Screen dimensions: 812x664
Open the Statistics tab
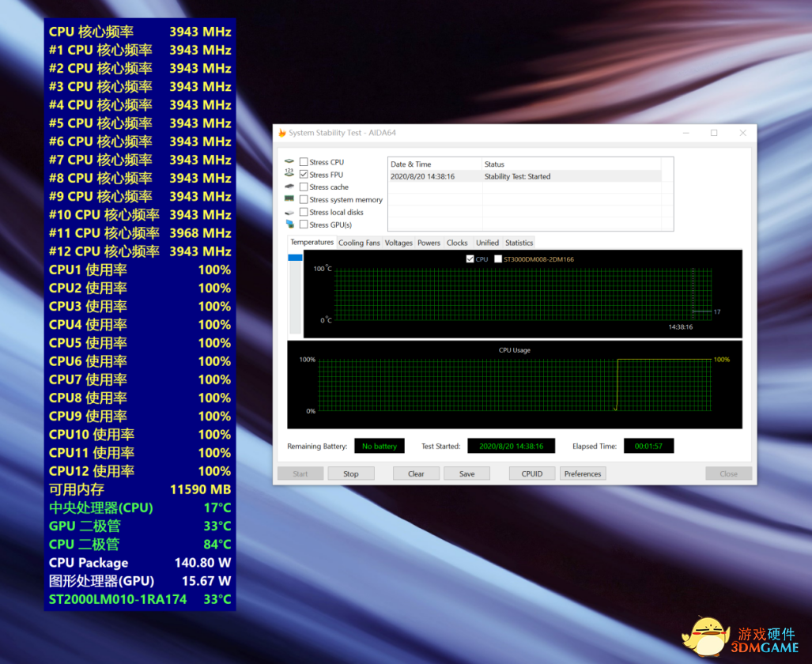pos(519,243)
